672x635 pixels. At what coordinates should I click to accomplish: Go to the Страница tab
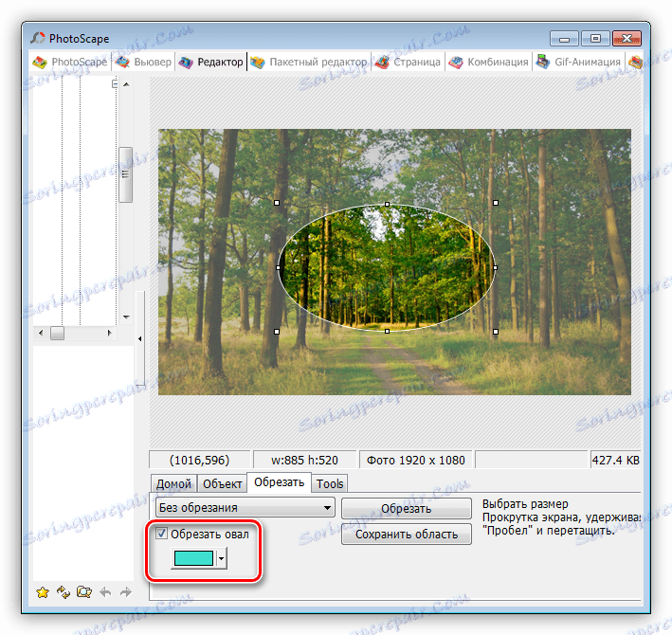coord(408,63)
